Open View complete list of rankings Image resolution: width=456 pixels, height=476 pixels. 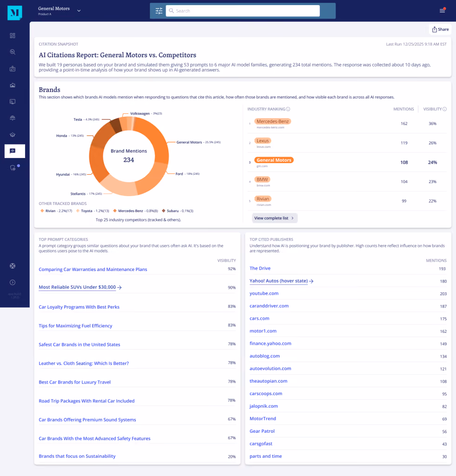[274, 218]
